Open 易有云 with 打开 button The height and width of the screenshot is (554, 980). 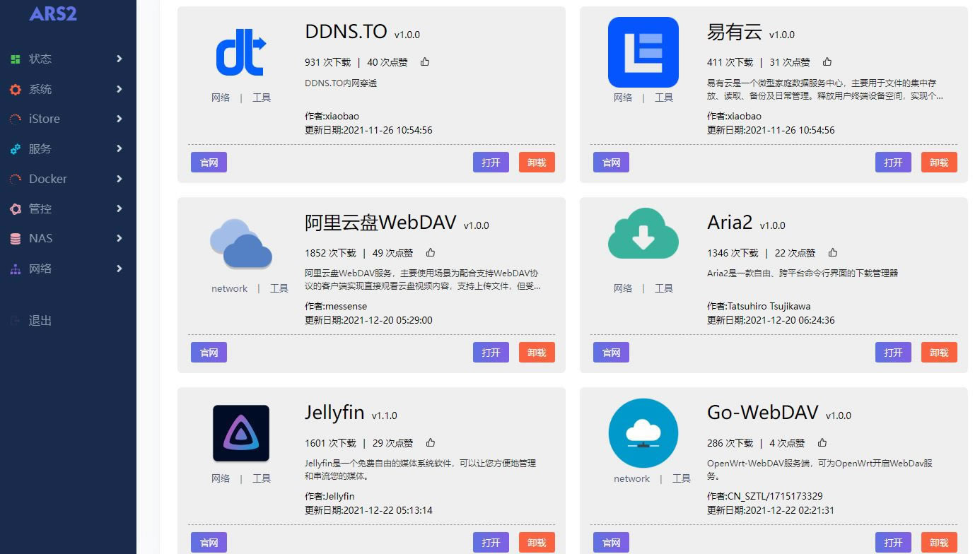[x=893, y=163]
